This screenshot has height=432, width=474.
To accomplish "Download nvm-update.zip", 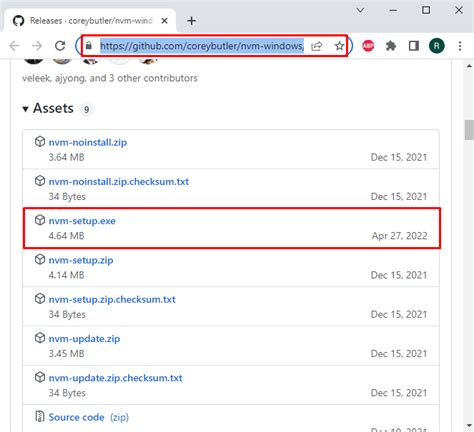I will click(x=84, y=339).
